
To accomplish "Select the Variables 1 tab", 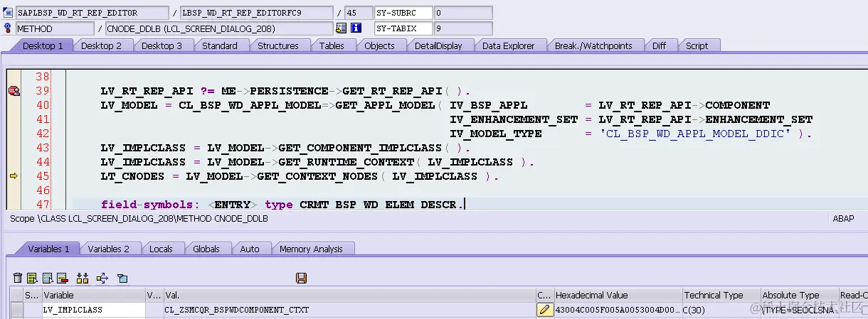I will pos(48,249).
